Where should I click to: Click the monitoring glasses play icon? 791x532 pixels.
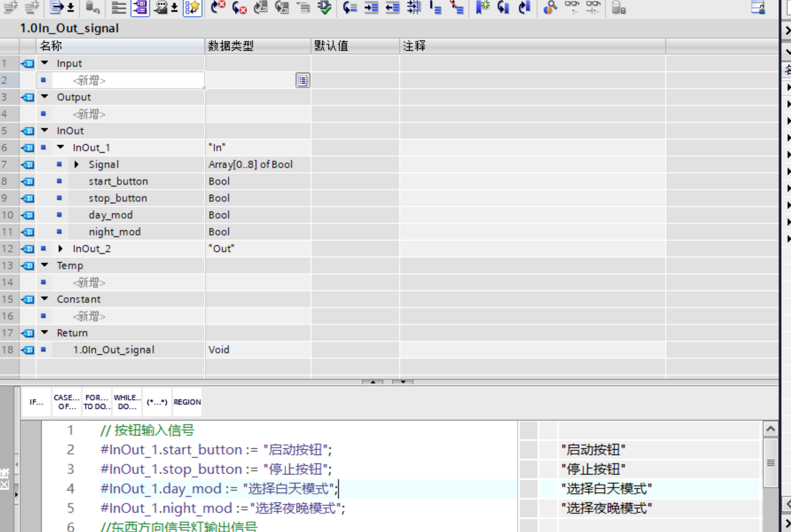572,7
